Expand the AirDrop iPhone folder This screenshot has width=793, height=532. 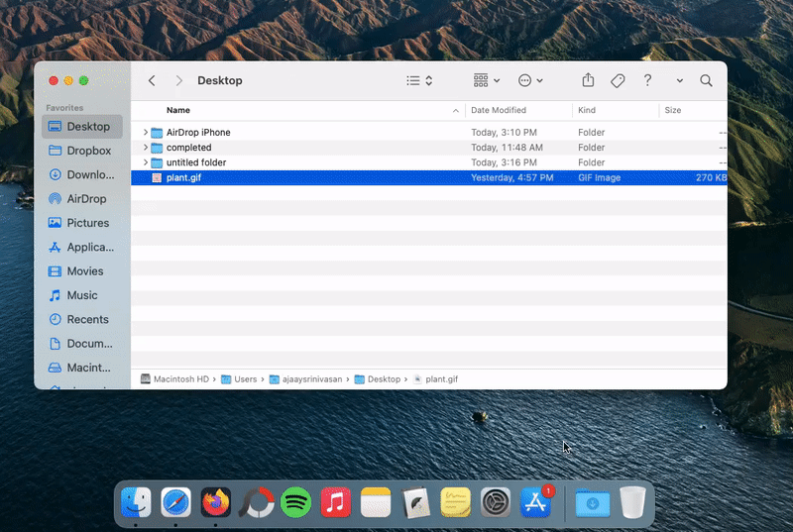click(x=146, y=133)
